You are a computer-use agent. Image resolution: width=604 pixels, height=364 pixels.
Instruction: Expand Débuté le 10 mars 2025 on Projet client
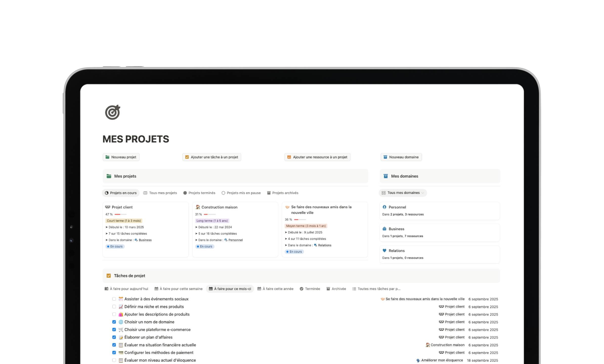[x=106, y=227]
